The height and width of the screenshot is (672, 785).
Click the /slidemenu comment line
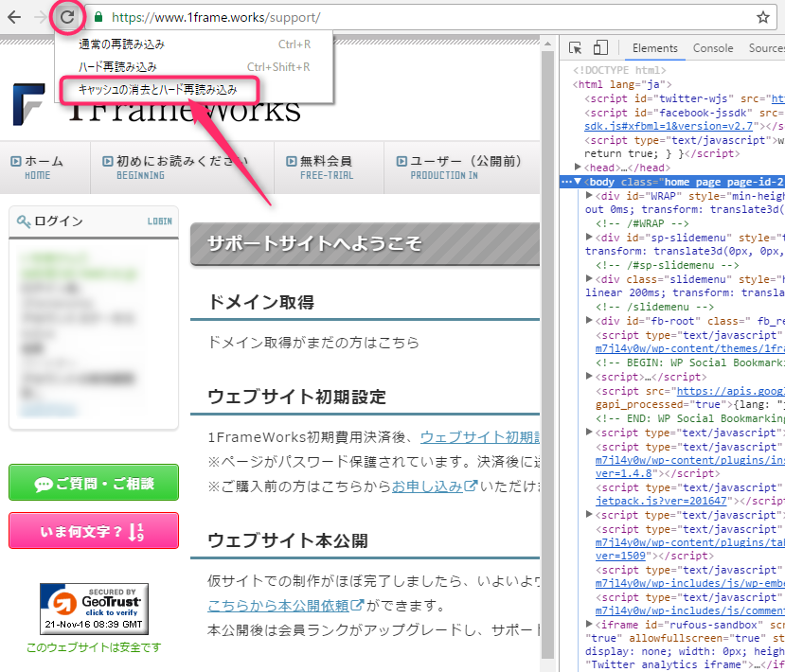point(655,307)
